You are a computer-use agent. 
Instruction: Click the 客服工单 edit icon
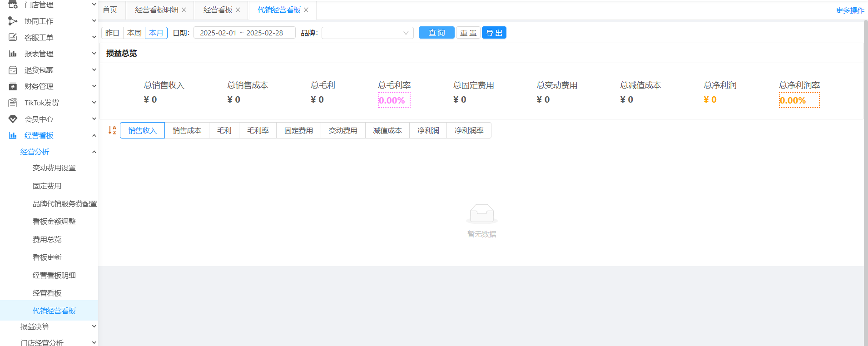click(13, 37)
